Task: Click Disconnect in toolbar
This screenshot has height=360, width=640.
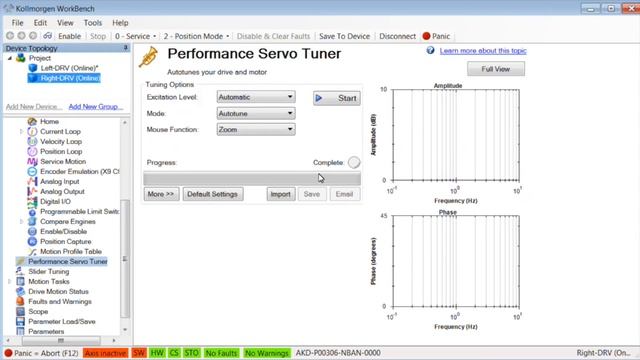Action: [398, 36]
